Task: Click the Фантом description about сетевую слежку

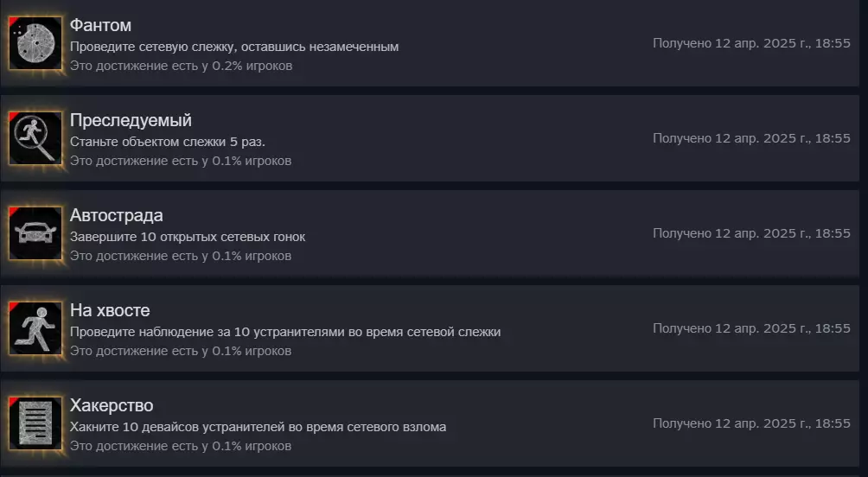Action: point(234,47)
